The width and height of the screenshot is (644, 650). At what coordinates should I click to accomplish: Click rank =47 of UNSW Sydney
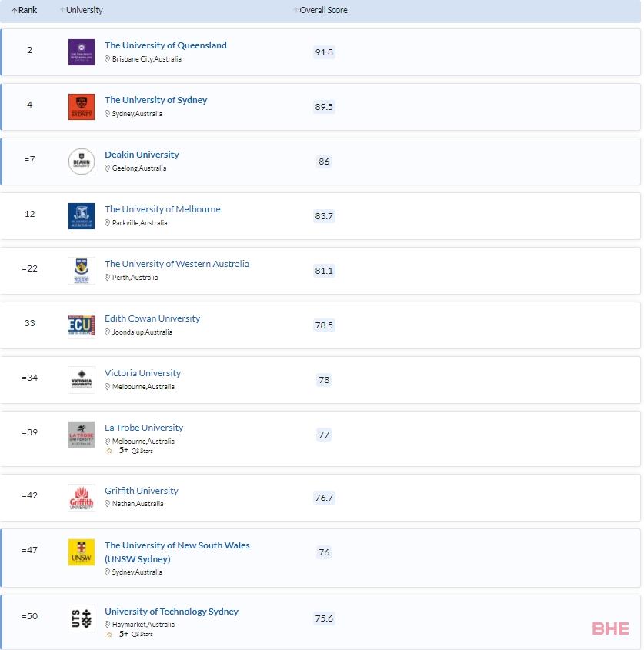click(x=29, y=550)
